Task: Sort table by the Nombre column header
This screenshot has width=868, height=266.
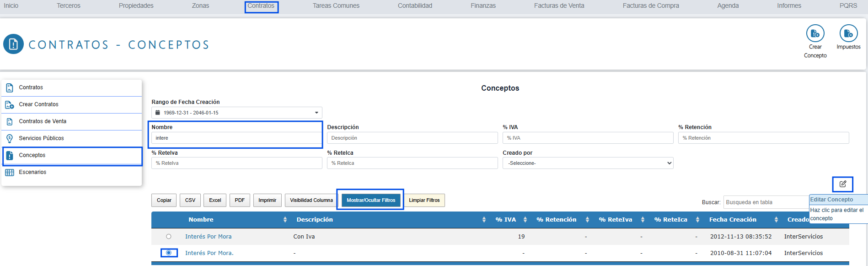Action: pos(201,220)
